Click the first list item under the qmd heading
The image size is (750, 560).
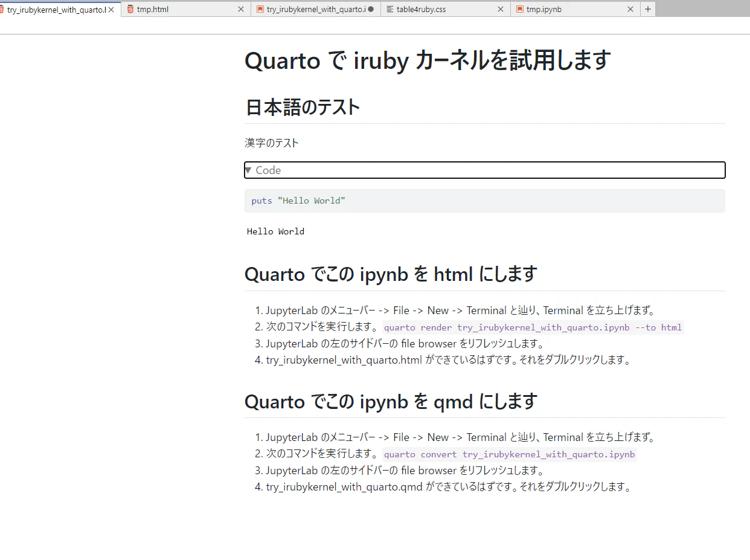point(460,437)
